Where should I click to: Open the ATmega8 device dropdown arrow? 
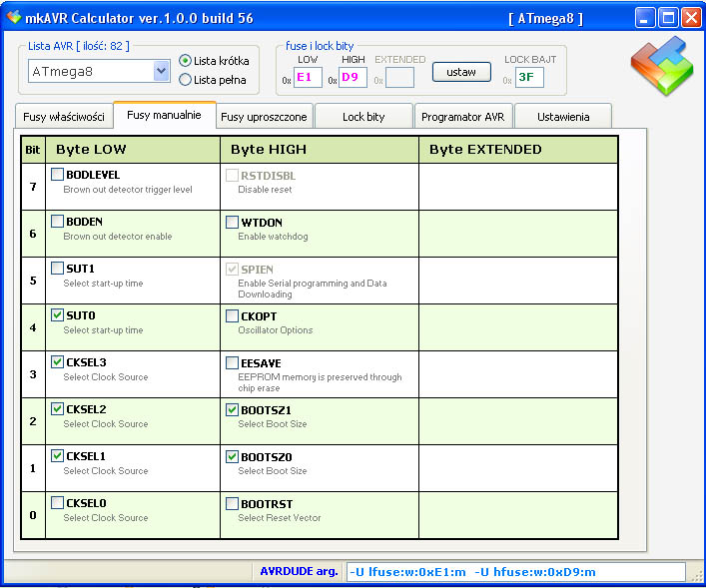tap(162, 71)
